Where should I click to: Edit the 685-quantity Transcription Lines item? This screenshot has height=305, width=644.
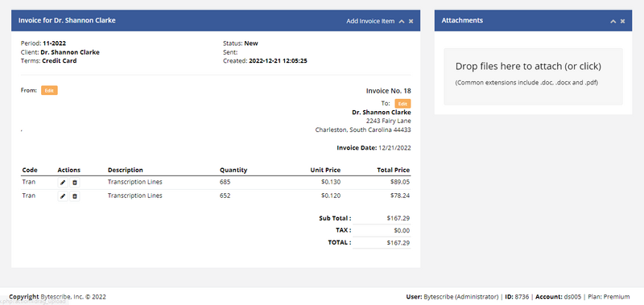pos(63,183)
